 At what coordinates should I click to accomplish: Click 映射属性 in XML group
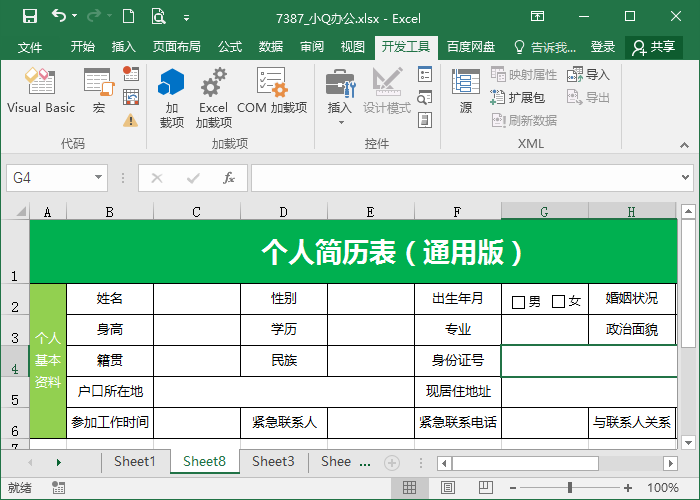[524, 75]
